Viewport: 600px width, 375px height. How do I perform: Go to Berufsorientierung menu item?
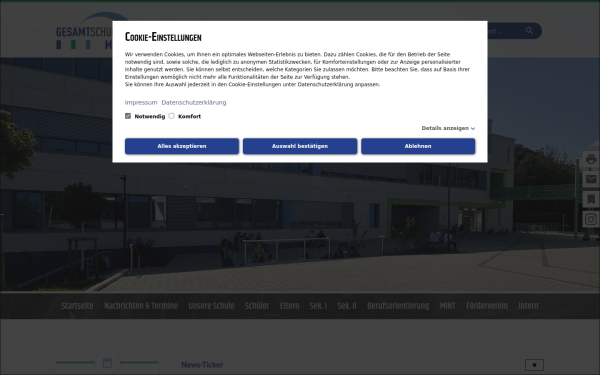pos(398,306)
